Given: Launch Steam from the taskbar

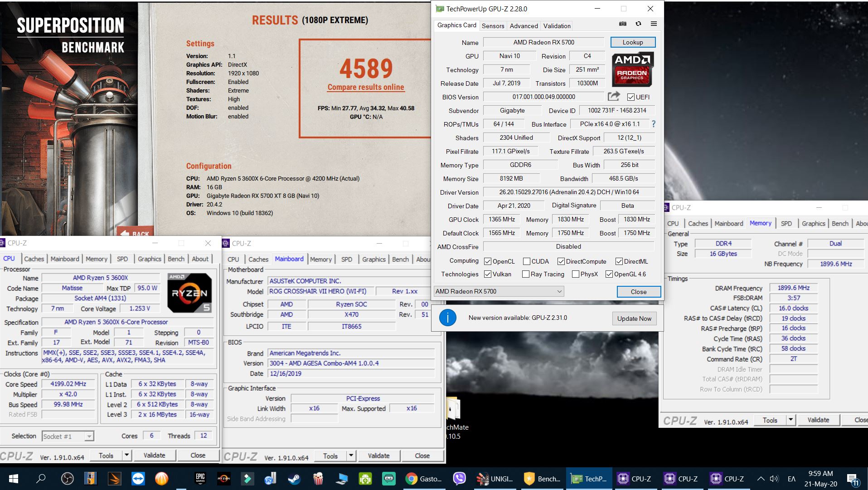Looking at the screenshot, I should (294, 479).
